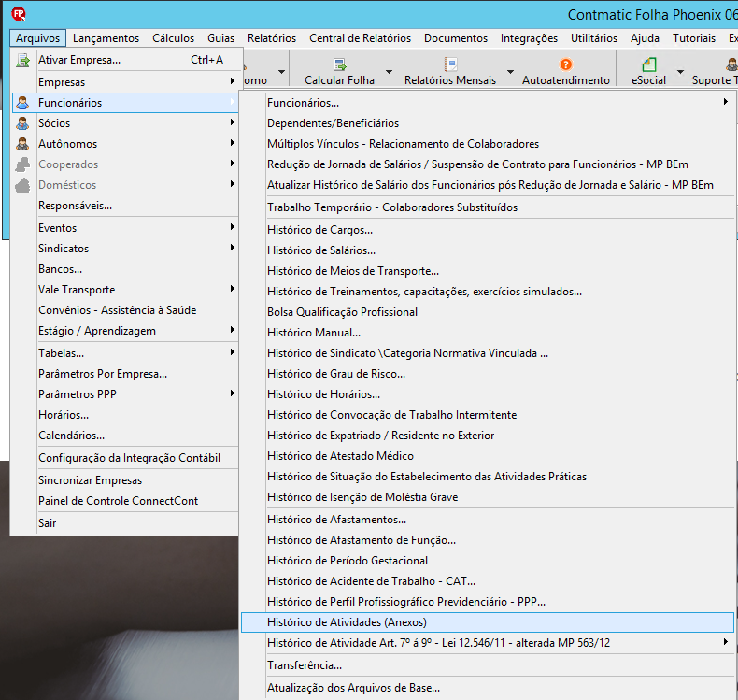The height and width of the screenshot is (700, 738).
Task: Open the Documentos menu
Action: click(x=456, y=38)
